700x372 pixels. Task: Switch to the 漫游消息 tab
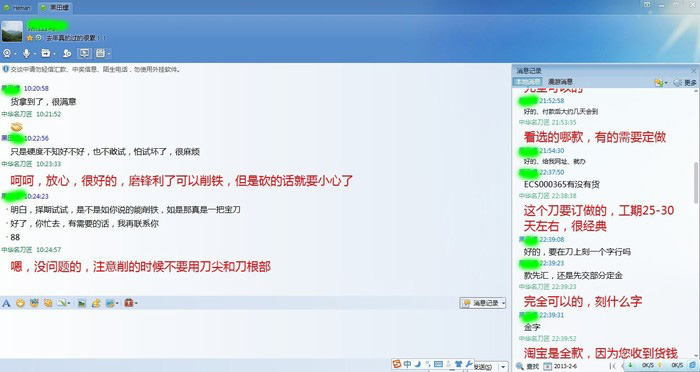(560, 82)
